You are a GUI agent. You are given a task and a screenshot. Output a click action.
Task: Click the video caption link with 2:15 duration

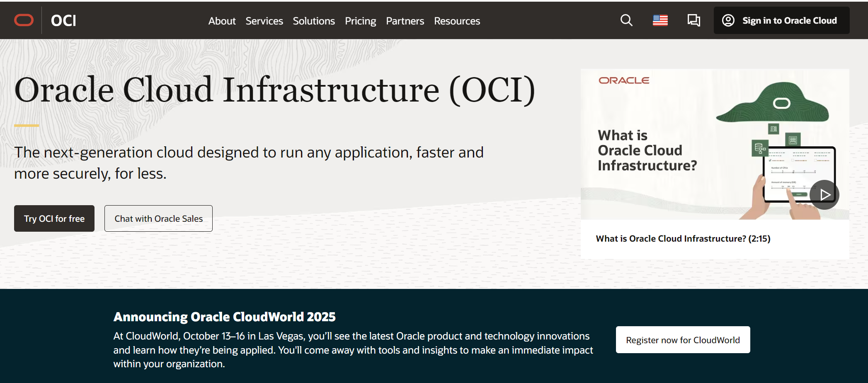tap(683, 239)
